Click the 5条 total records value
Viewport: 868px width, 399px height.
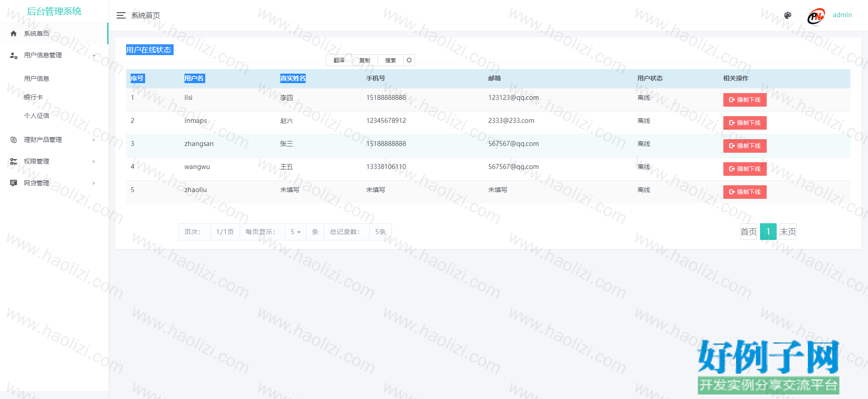(381, 232)
